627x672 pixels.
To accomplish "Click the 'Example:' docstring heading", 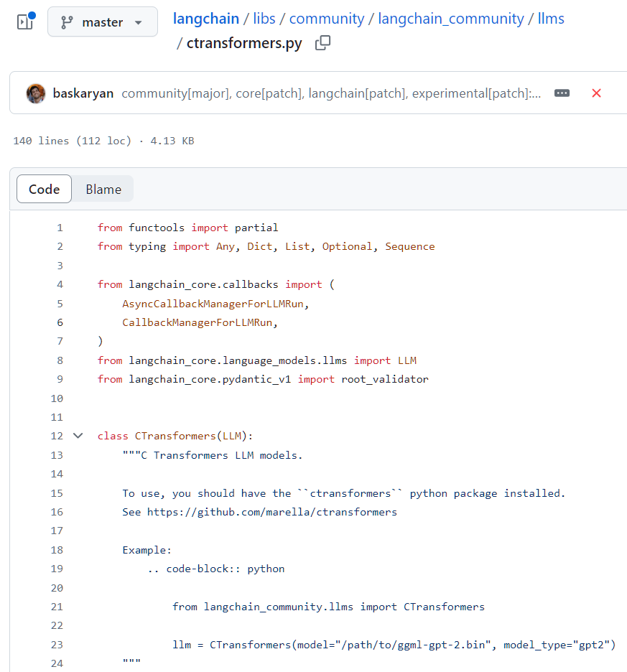I will pyautogui.click(x=147, y=550).
